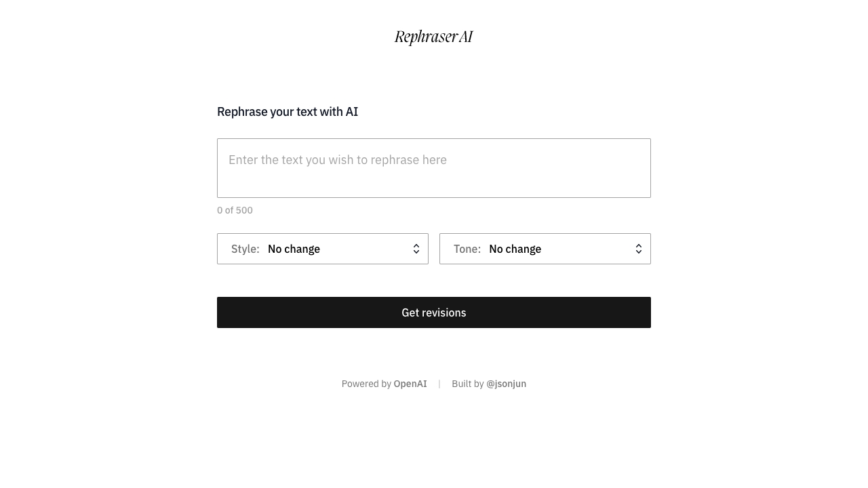
Task: Open the @jsonjun profile link
Action: (506, 384)
